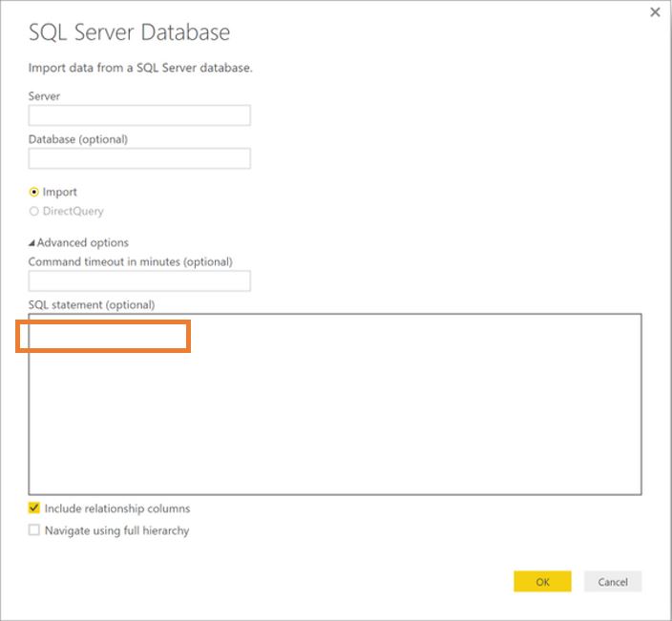Select the DirectQuery radio button
The width and height of the screenshot is (672, 621).
coord(33,211)
